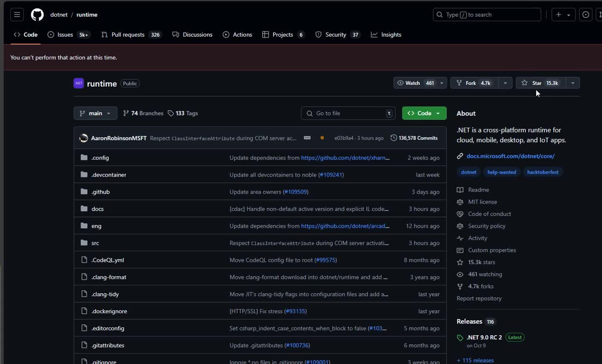
Task: Open pull request #109241 link
Action: click(331, 175)
